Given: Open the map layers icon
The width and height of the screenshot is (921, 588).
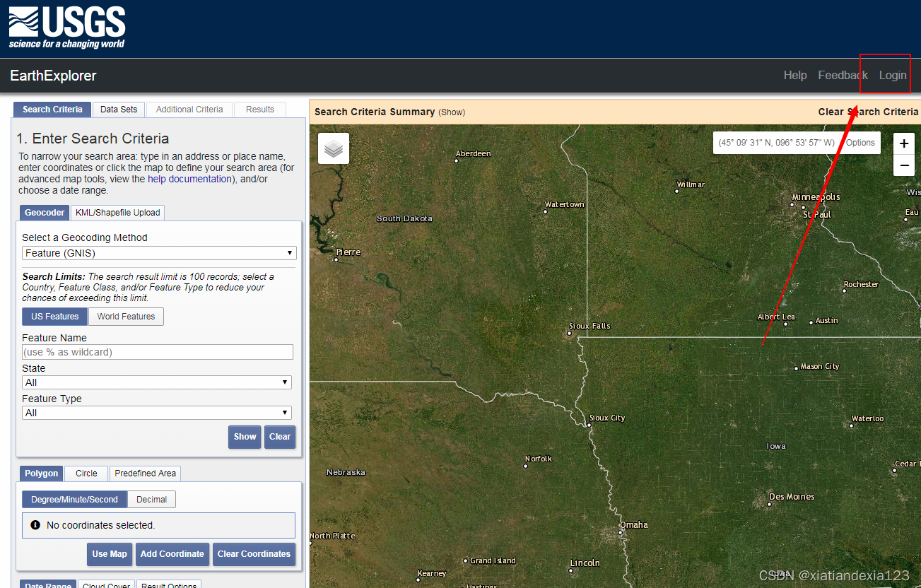Looking at the screenshot, I should pyautogui.click(x=334, y=148).
